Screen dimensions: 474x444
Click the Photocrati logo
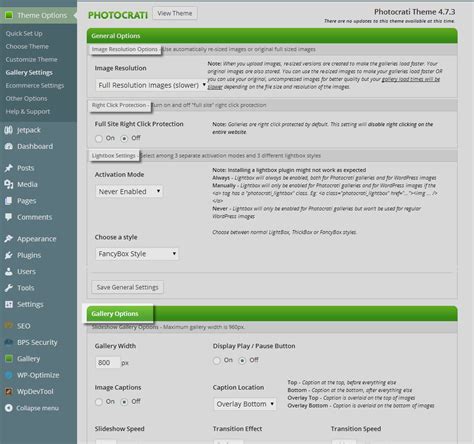tap(118, 15)
